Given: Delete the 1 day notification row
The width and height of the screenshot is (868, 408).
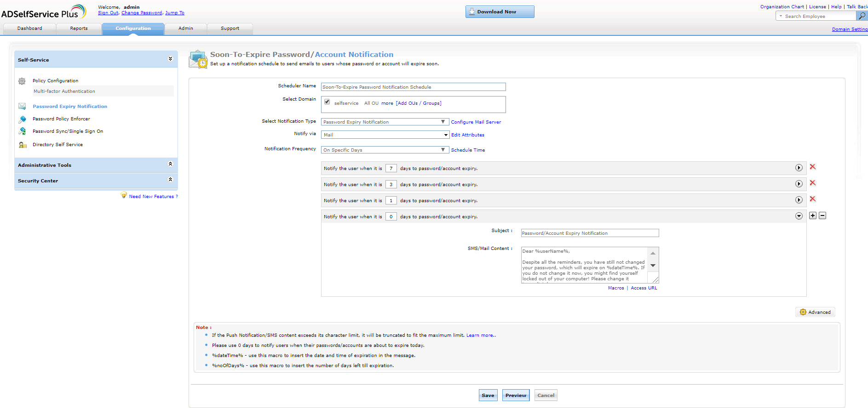Looking at the screenshot, I should [x=813, y=199].
